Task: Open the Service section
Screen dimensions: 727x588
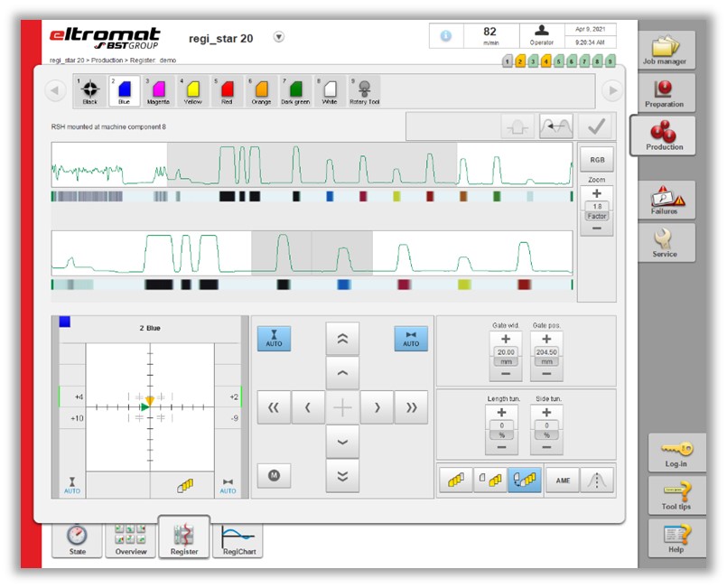Action: [666, 243]
